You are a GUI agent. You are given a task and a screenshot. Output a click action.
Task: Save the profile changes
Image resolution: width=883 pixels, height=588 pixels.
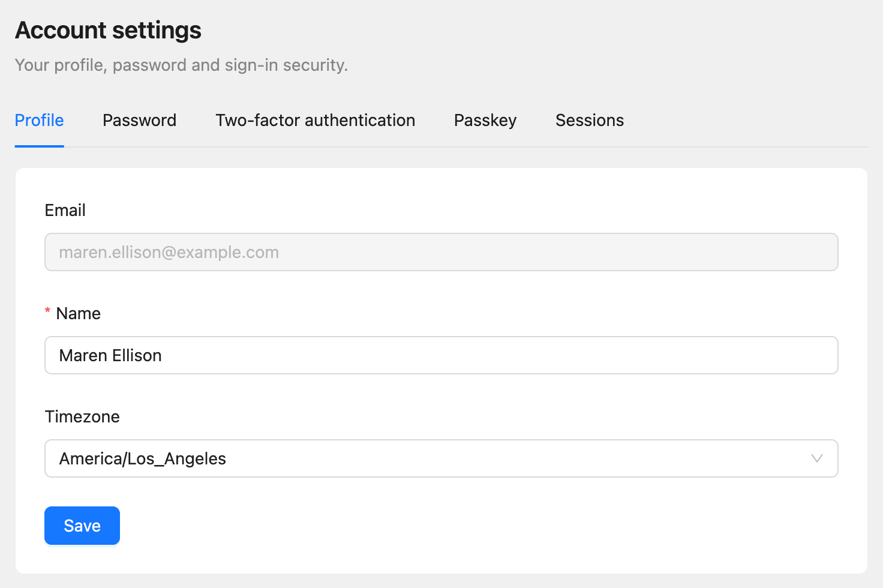(x=82, y=526)
